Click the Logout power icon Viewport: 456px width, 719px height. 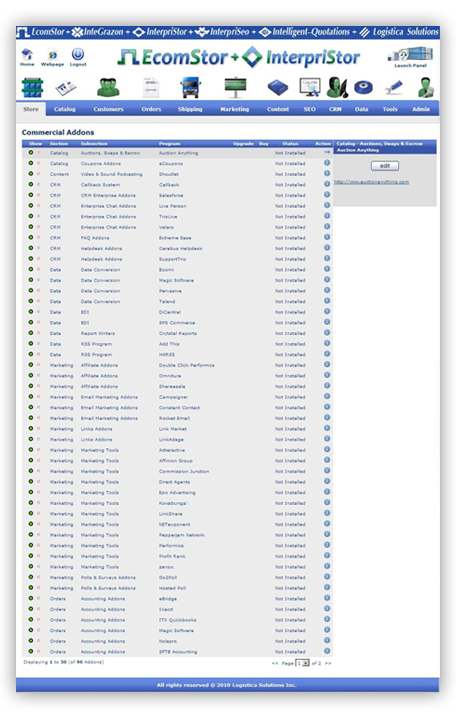coord(78,54)
